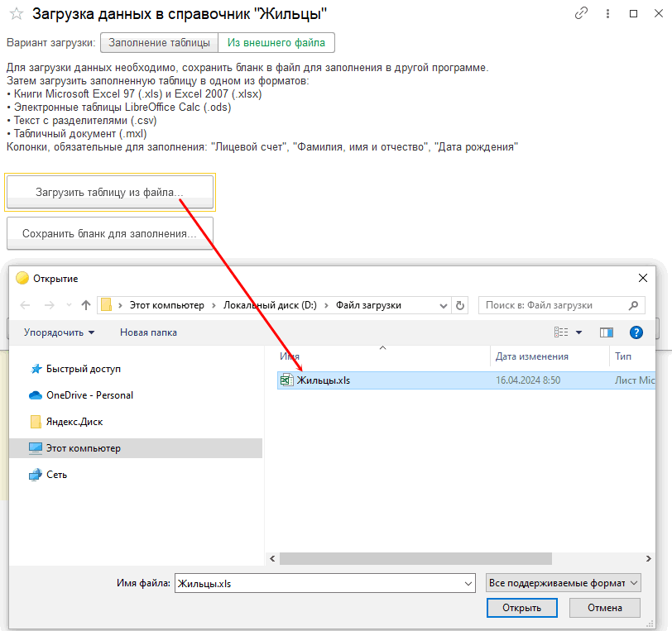Click 'Файл загрузки' breadcrumb segment

(x=368, y=305)
